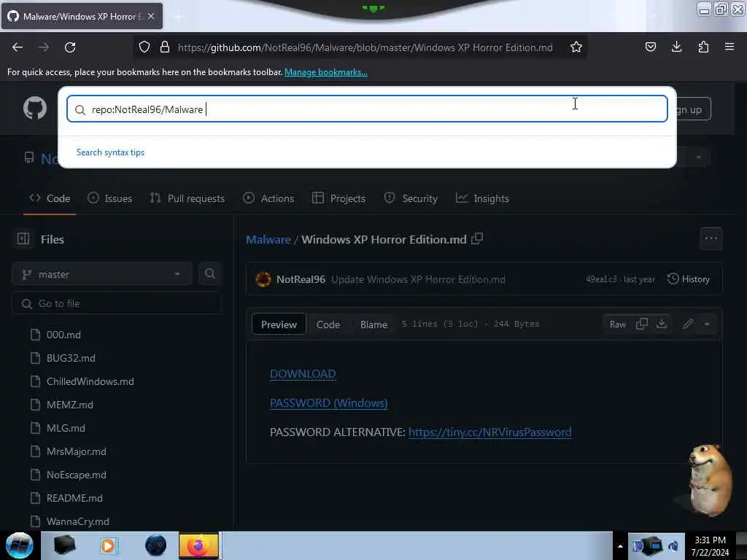Open the Actions tab
Image resolution: width=747 pixels, height=560 pixels.
click(268, 198)
